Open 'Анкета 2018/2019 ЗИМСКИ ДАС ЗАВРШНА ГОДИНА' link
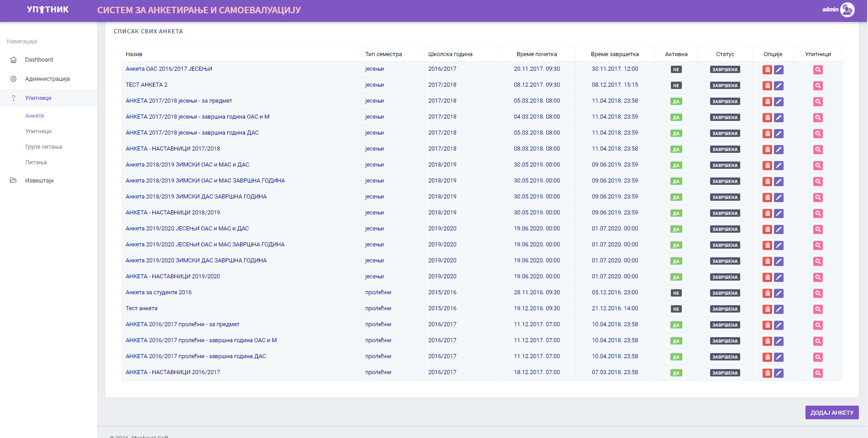The height and width of the screenshot is (438, 868). point(196,197)
